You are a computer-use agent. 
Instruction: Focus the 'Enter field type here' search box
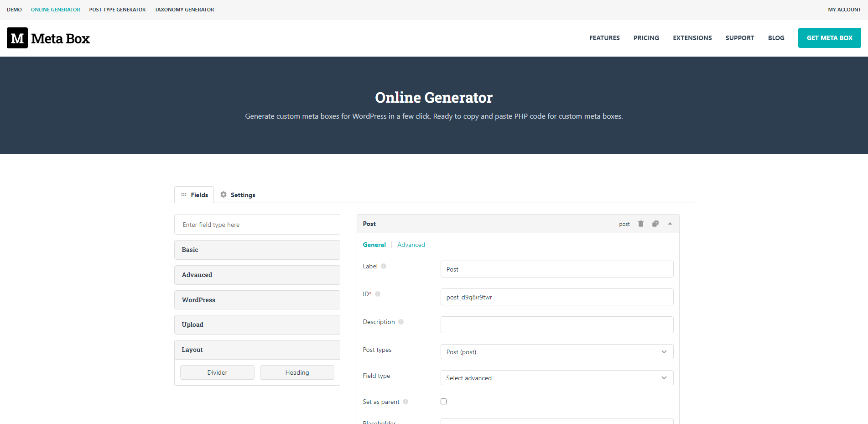click(257, 225)
